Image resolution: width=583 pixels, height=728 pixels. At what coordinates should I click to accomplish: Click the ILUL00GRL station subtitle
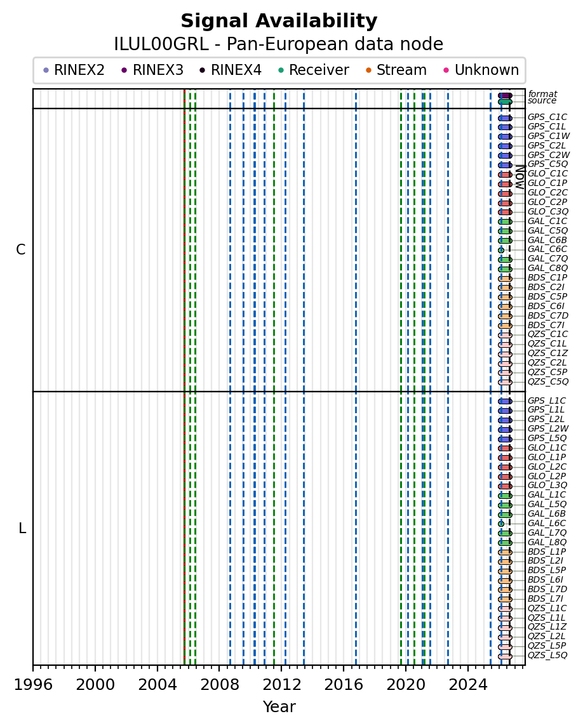pyautogui.click(x=279, y=44)
